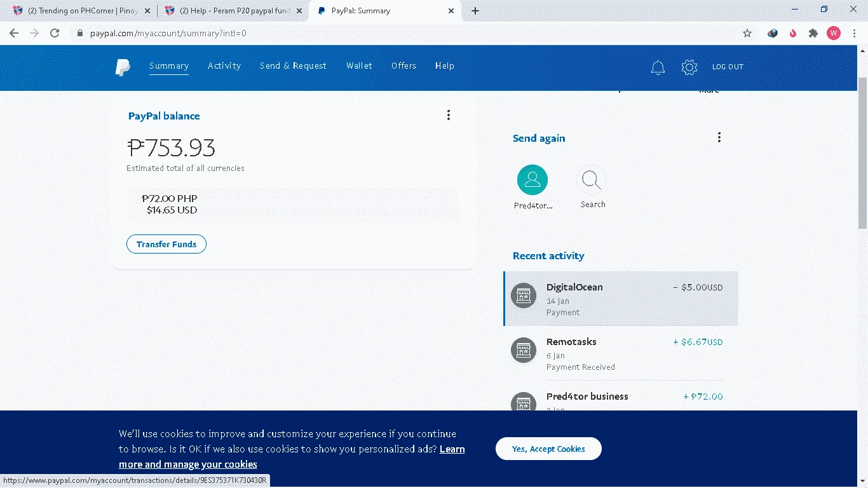
Task: Open the Offers nav item
Action: (x=404, y=65)
